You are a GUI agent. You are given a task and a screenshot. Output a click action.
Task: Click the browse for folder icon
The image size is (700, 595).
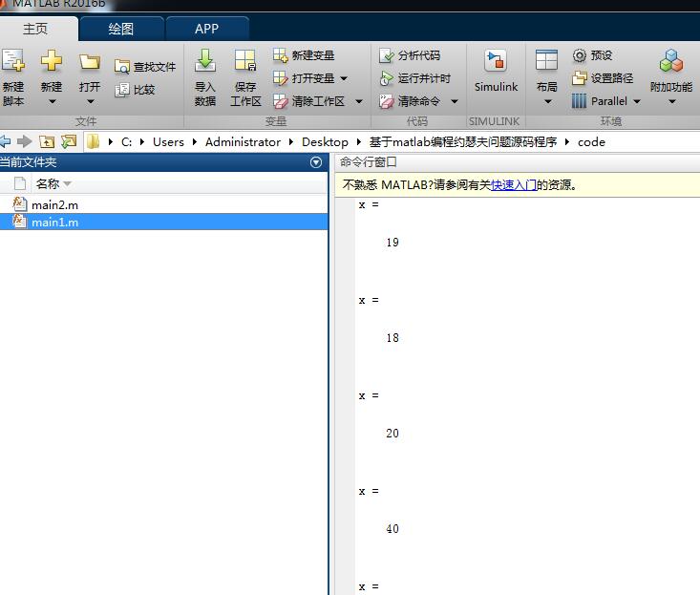tap(69, 142)
